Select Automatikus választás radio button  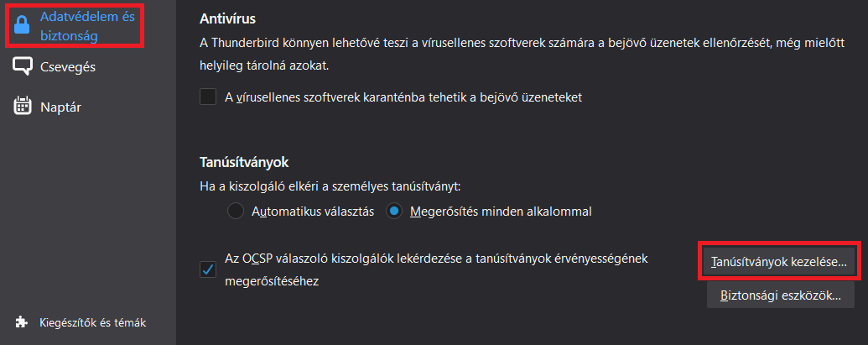point(236,212)
